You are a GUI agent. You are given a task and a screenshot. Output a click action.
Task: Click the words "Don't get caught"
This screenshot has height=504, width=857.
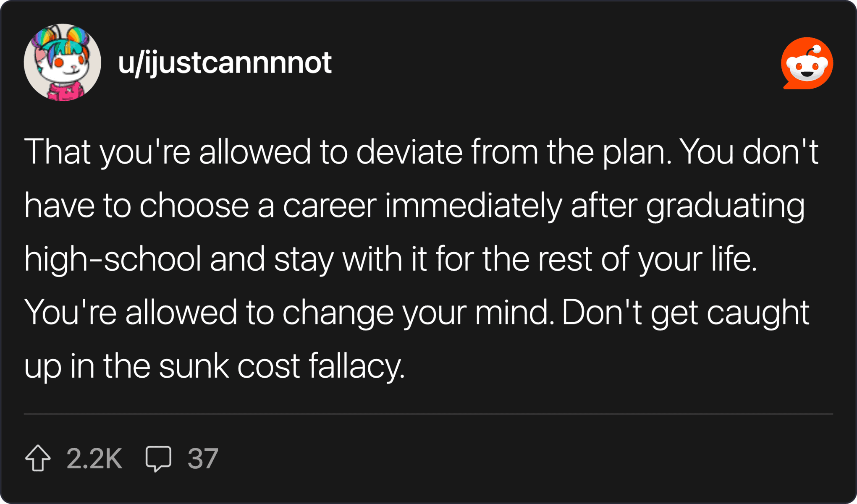[685, 312]
